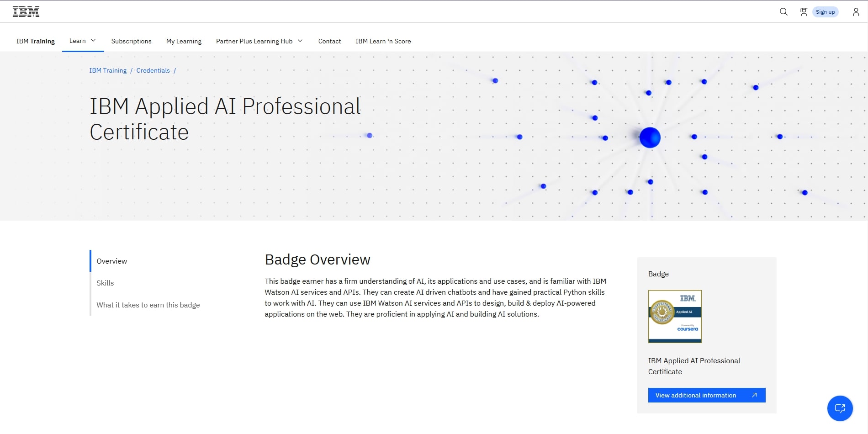Follow the Credentials breadcrumb link
The image size is (868, 434).
point(153,70)
